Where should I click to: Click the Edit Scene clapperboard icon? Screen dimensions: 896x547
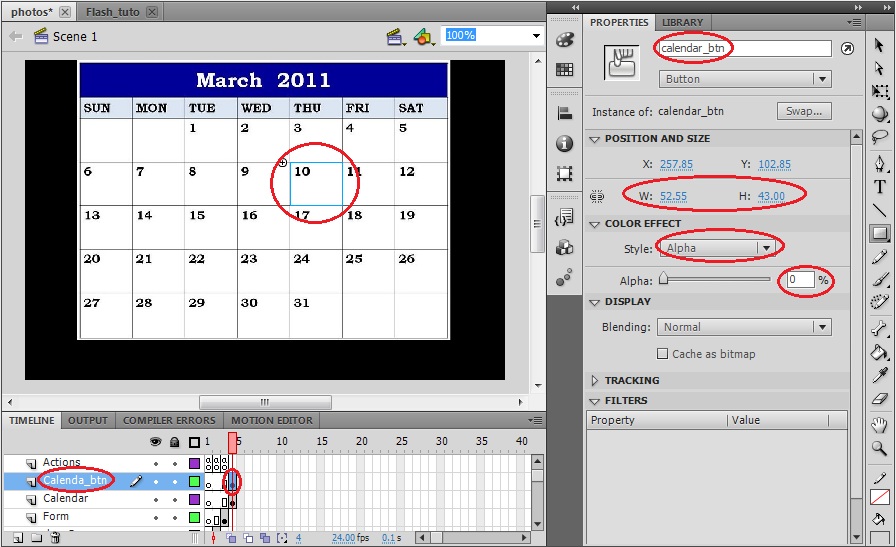pos(396,38)
